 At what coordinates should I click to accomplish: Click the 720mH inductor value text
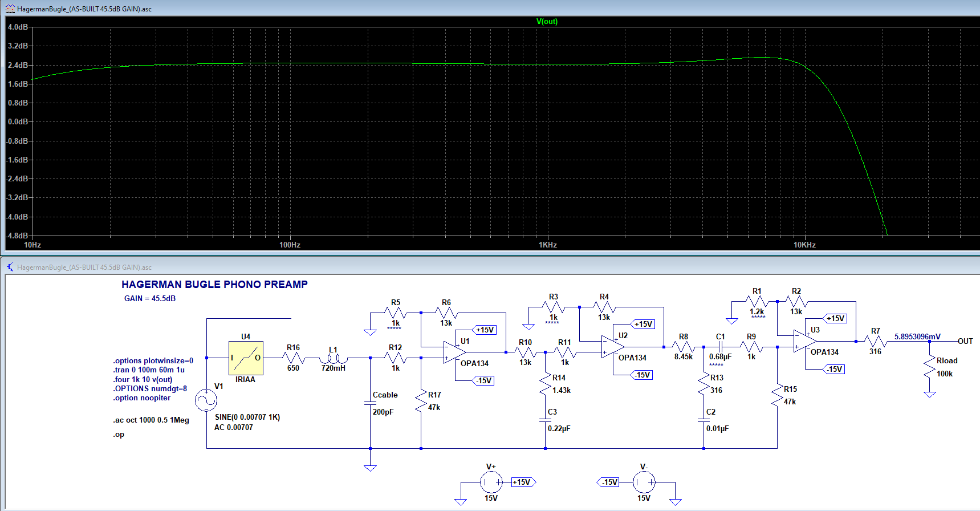click(334, 368)
